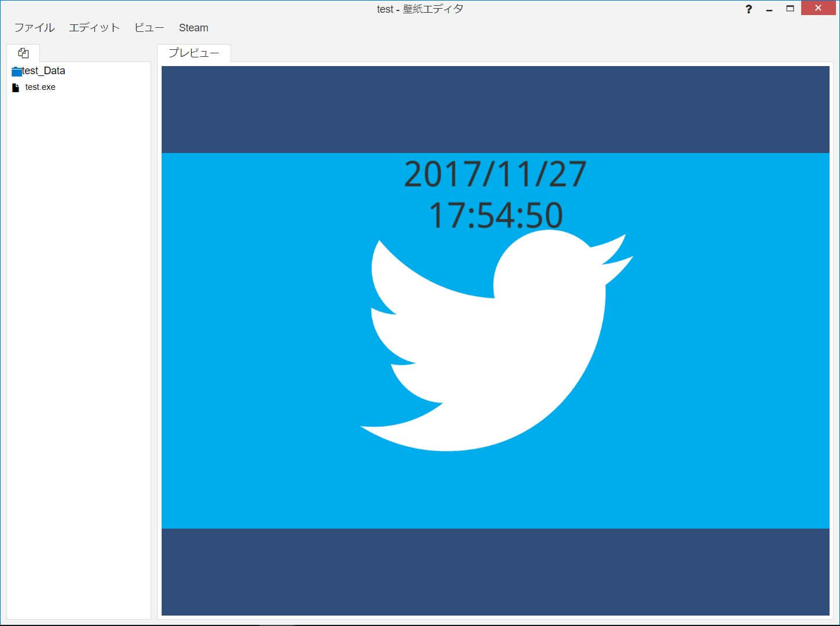The height and width of the screenshot is (626, 840).
Task: Click the time text 17:54:50
Action: click(x=495, y=214)
